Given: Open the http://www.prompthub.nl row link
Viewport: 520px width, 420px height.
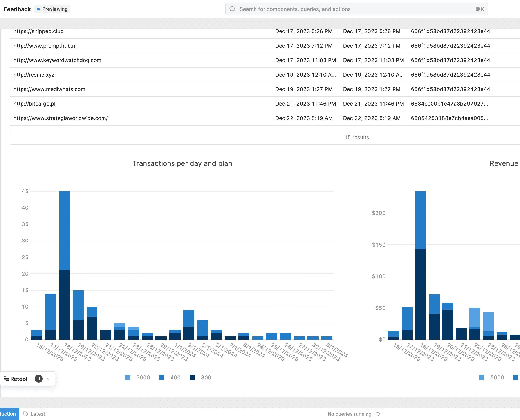Looking at the screenshot, I should 45,46.
